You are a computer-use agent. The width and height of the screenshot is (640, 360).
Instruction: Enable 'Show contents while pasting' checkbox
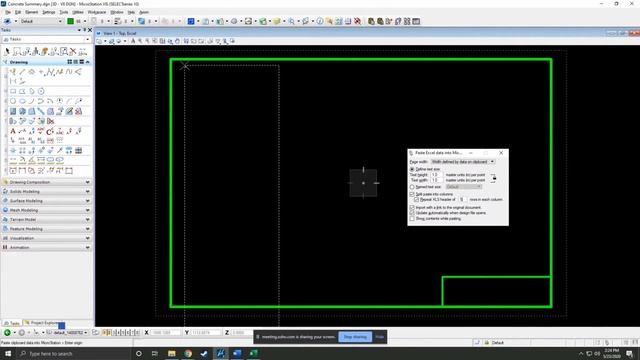[x=412, y=219]
